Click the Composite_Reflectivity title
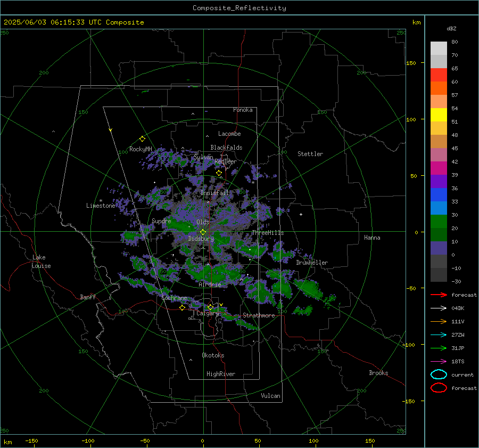This screenshot has height=448, width=479. pos(239,8)
